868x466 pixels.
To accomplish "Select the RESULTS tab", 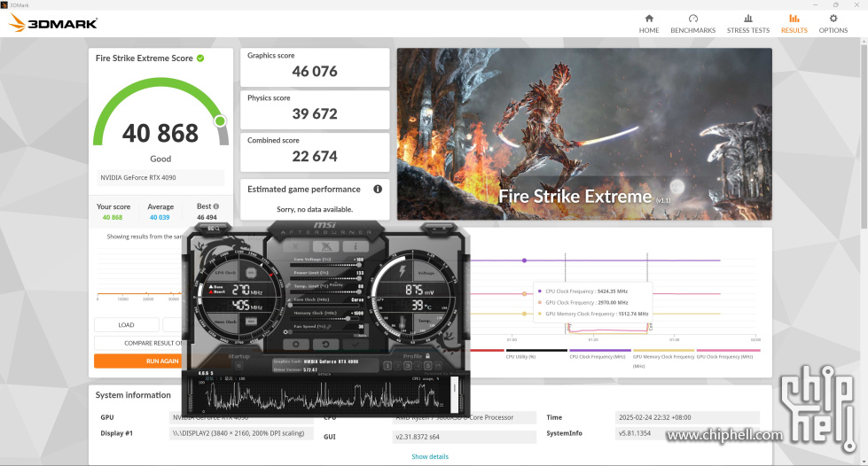I will (x=794, y=24).
